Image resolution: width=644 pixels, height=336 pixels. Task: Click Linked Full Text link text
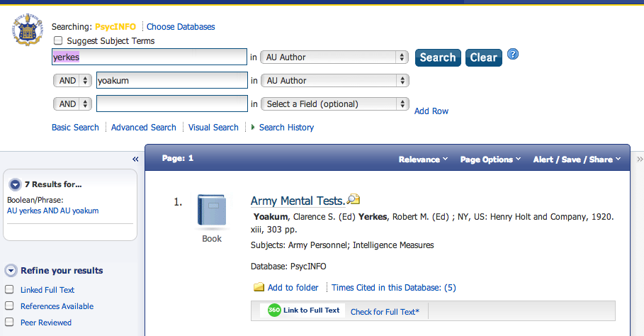[x=47, y=290]
